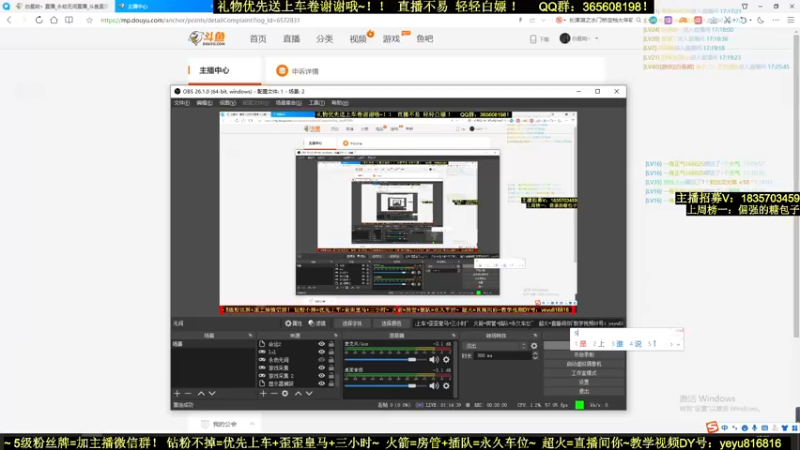This screenshot has width=800, height=450.
Task: Click the 选择字体 button
Action: click(x=352, y=323)
